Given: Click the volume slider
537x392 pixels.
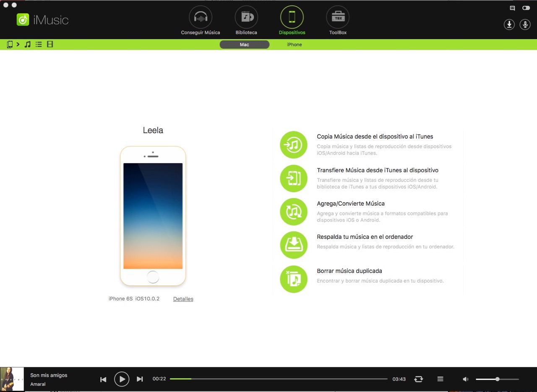Looking at the screenshot, I should click(497, 379).
